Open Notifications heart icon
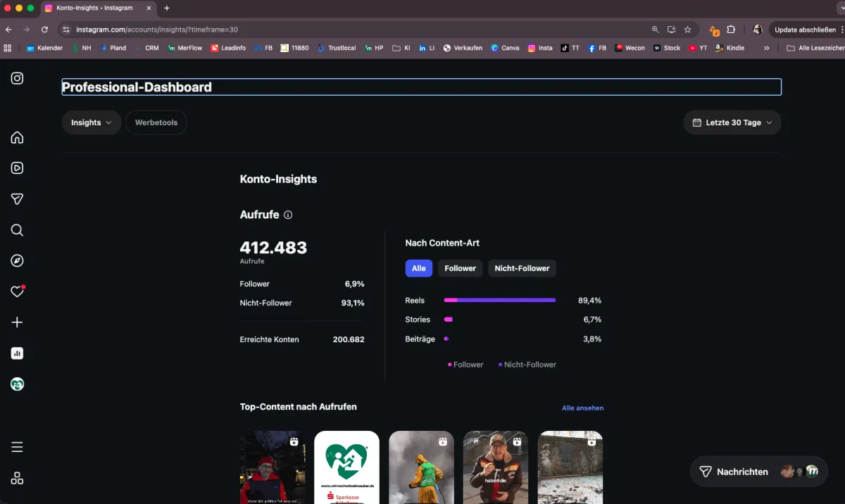The image size is (845, 504). point(17,291)
